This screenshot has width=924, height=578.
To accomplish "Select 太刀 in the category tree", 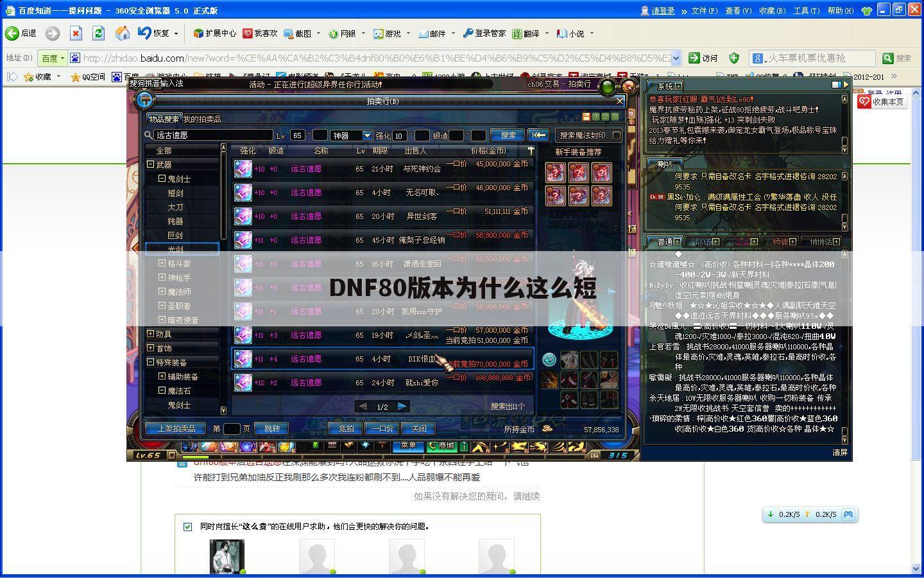I will point(175,207).
